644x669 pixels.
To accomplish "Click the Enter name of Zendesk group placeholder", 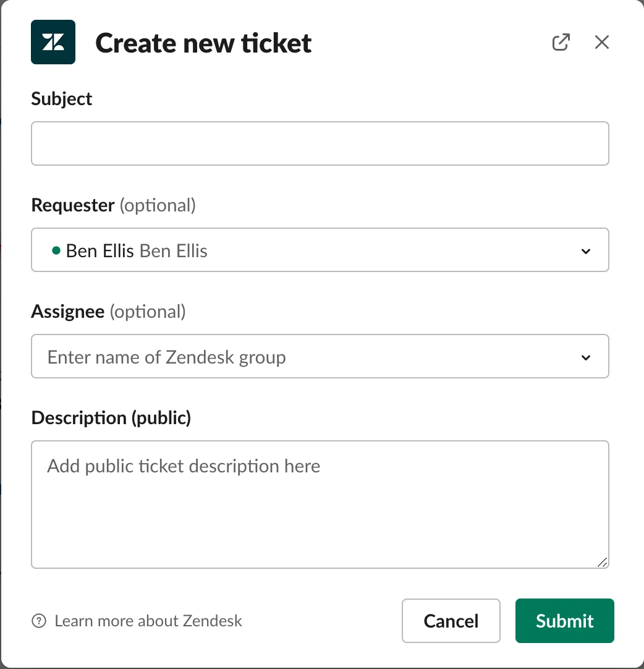I will (x=167, y=357).
